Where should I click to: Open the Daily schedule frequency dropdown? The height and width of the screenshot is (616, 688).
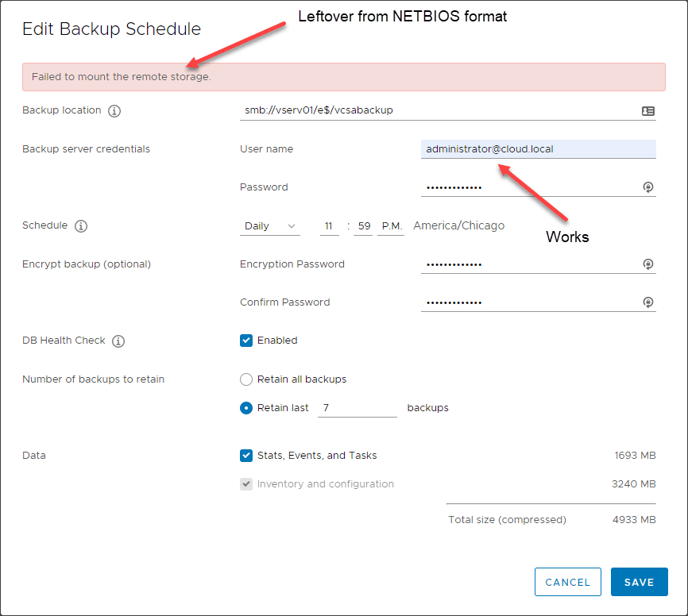(269, 225)
